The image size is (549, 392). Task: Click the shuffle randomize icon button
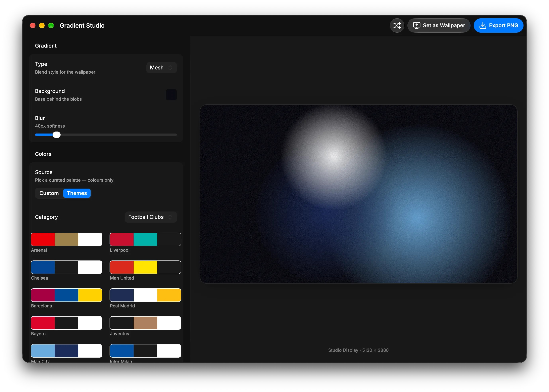(x=397, y=25)
